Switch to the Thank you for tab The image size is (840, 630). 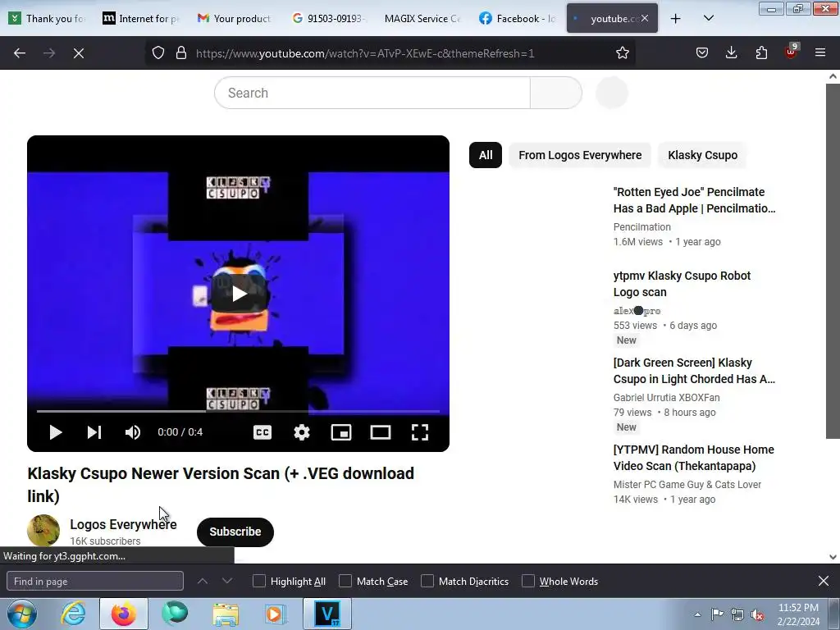(47, 18)
